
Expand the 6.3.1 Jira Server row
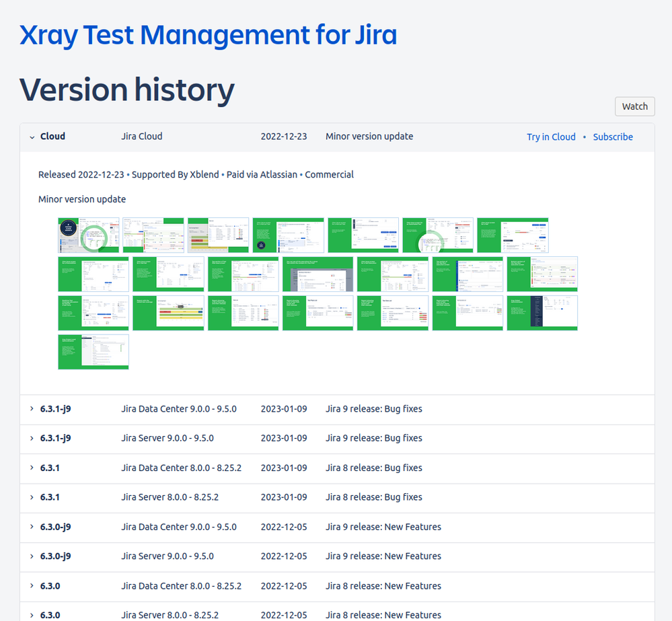pos(32,497)
